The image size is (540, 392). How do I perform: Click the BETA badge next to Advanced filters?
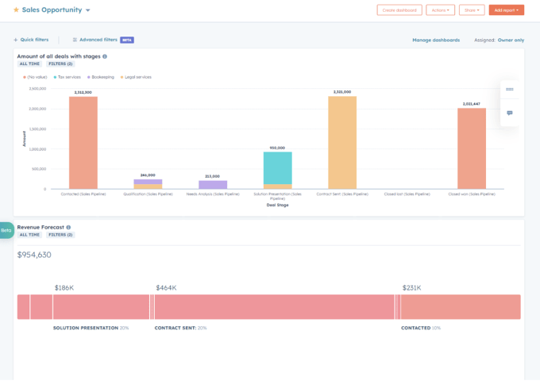127,40
